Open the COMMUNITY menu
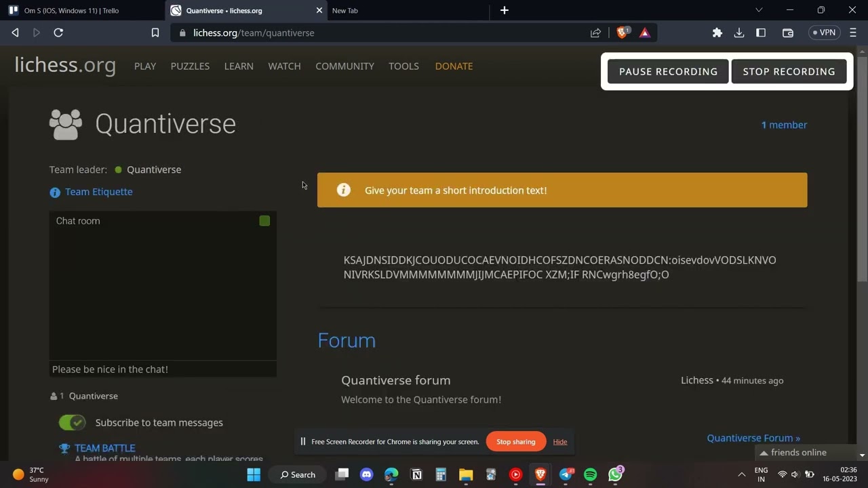The width and height of the screenshot is (868, 488). (344, 66)
